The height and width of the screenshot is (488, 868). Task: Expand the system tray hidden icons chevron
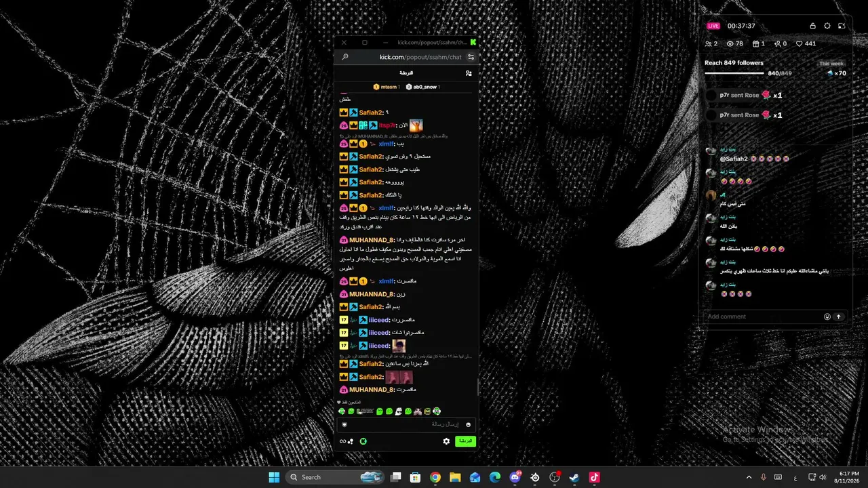(x=749, y=477)
